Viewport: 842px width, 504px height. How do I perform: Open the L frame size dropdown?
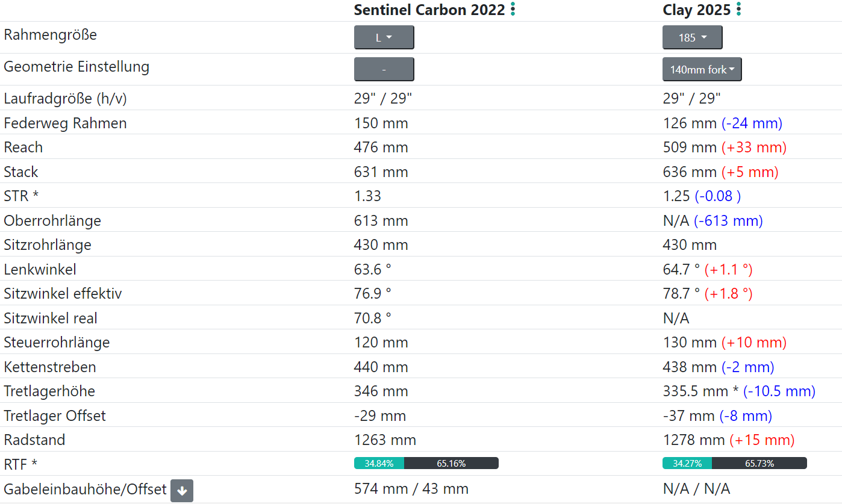coord(384,37)
